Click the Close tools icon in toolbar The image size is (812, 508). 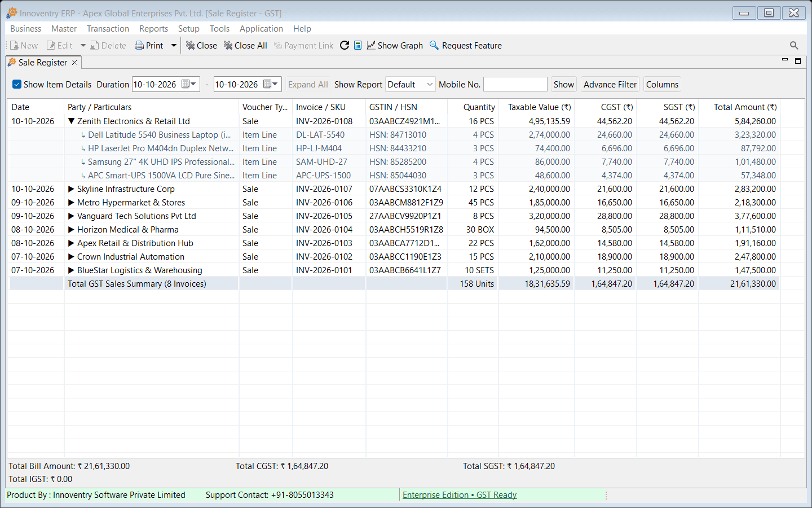coord(191,46)
